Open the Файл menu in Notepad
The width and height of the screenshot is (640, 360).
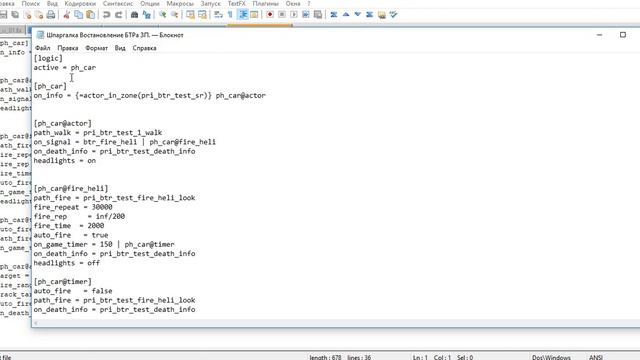[x=43, y=48]
